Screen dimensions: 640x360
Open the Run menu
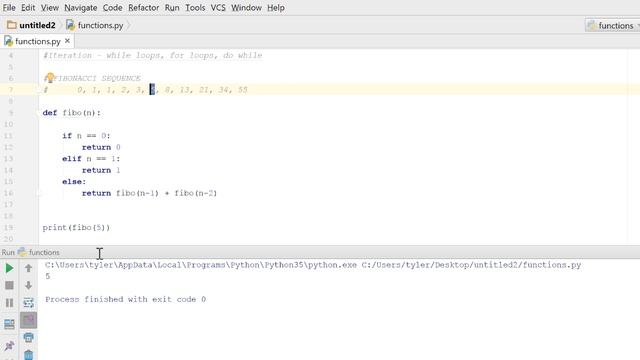coord(172,8)
